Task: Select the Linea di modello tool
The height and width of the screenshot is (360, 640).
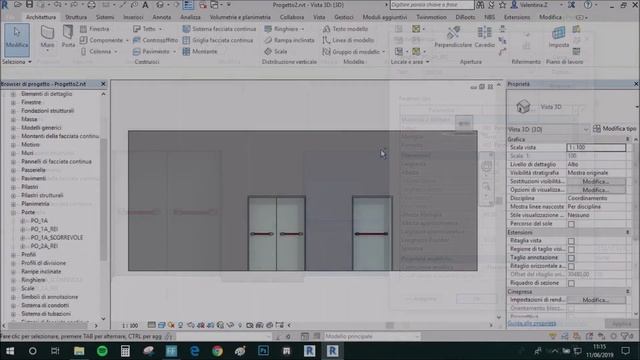Action: tap(348, 40)
